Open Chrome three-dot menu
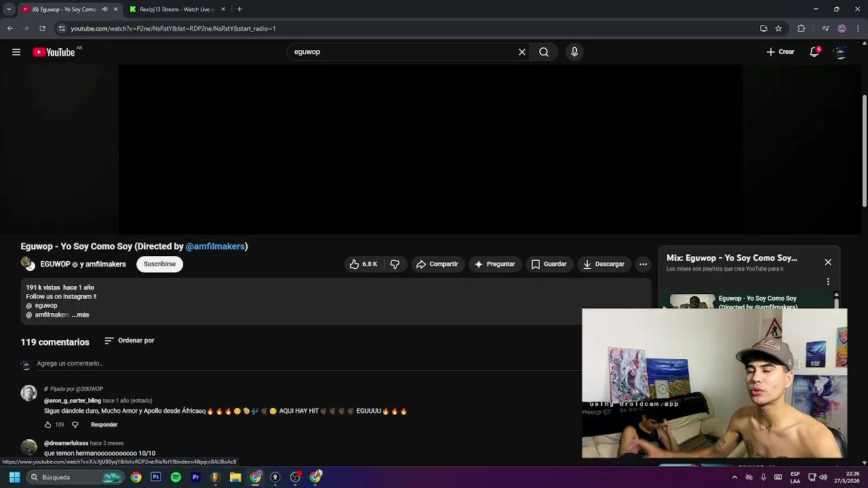Image resolution: width=868 pixels, height=488 pixels. point(859,28)
